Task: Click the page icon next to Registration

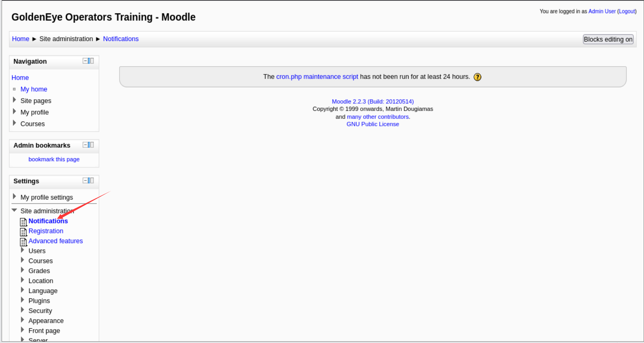Action: [x=24, y=232]
